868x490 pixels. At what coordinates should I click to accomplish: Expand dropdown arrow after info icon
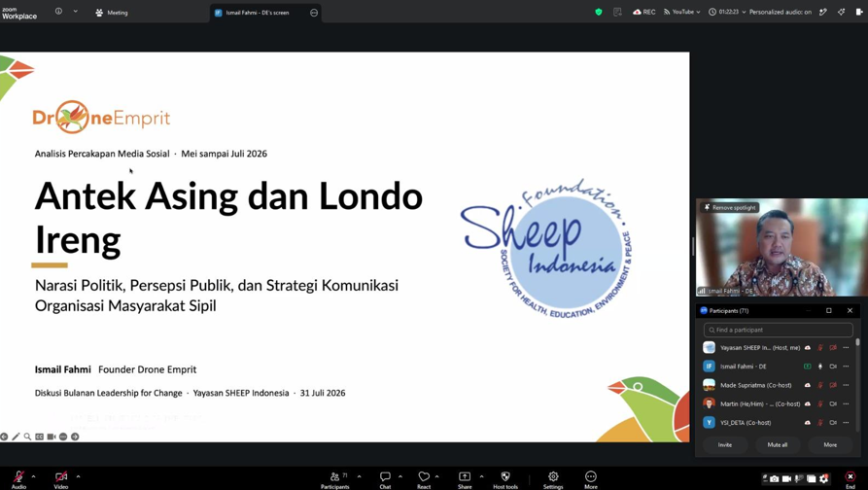pos(75,11)
